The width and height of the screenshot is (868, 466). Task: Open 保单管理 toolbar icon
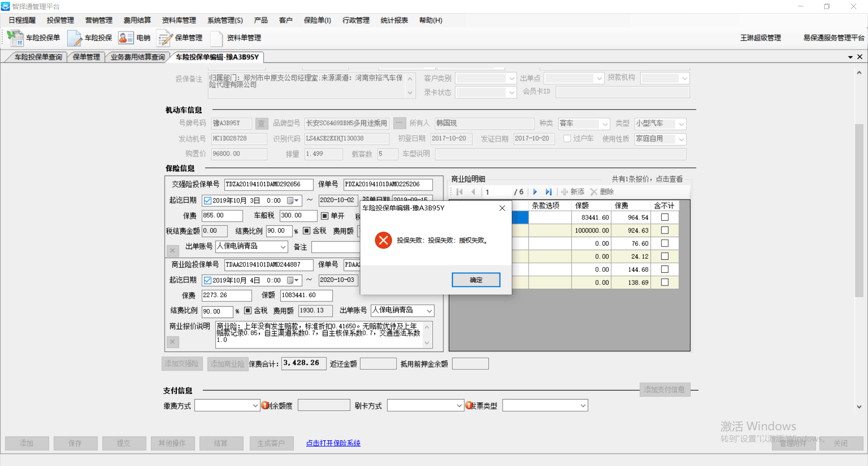point(165,38)
